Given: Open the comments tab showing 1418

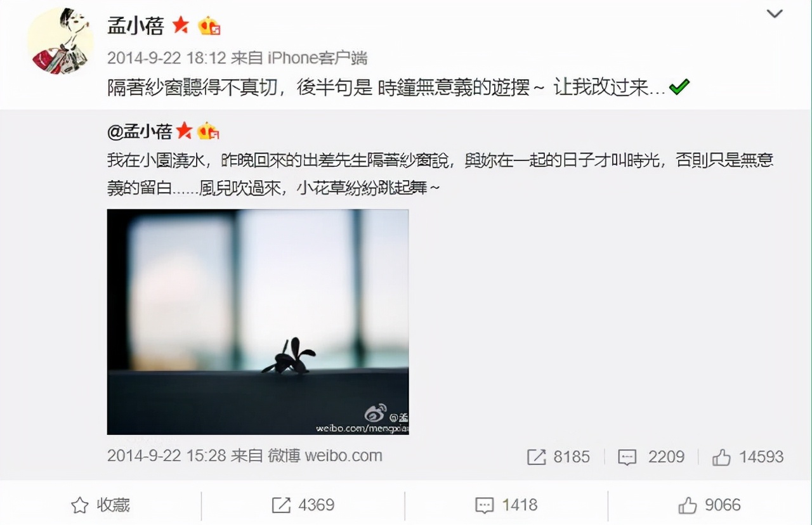Looking at the screenshot, I should [506, 505].
